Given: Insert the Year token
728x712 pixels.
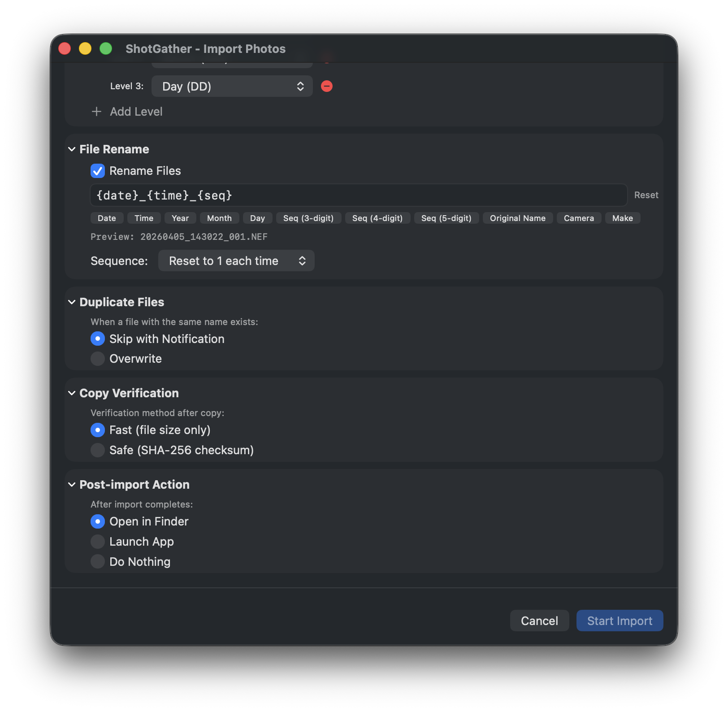Looking at the screenshot, I should coord(180,218).
